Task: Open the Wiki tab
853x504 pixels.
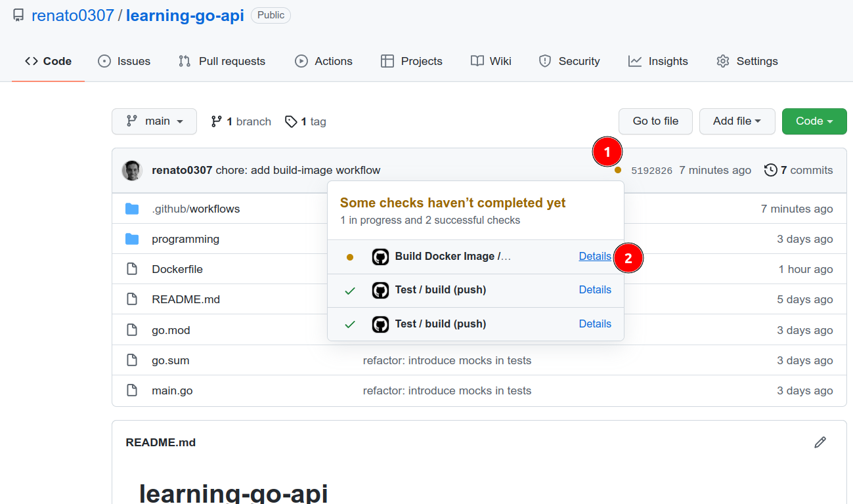Action: click(491, 61)
